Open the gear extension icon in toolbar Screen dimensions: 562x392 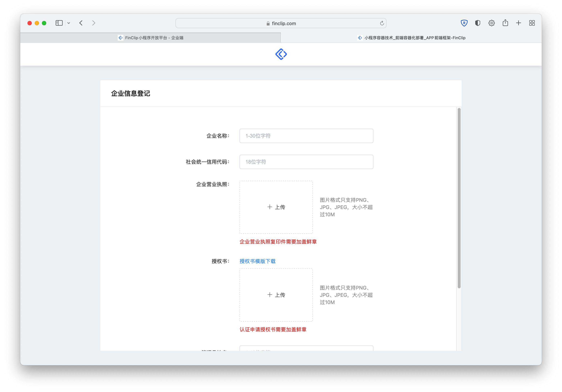pos(492,23)
